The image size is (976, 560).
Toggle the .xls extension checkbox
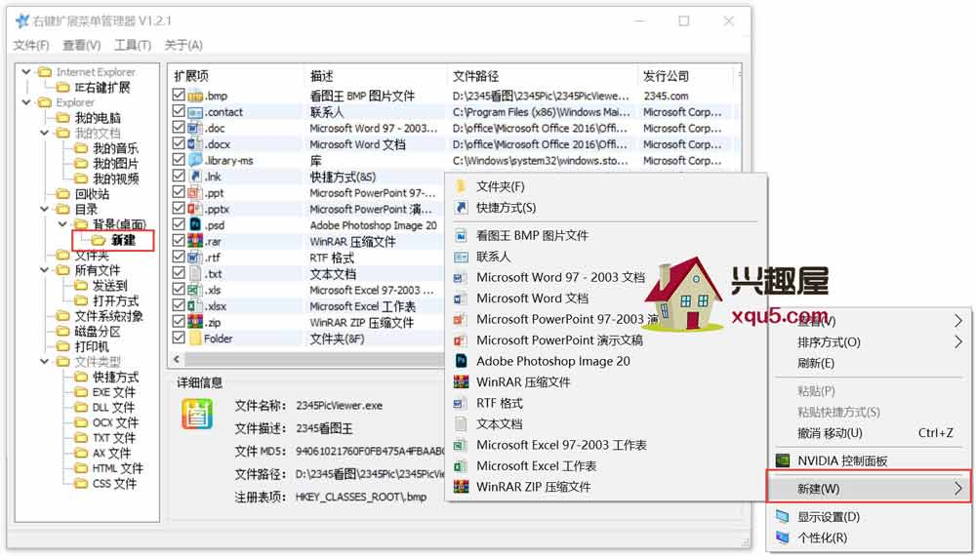[179, 290]
